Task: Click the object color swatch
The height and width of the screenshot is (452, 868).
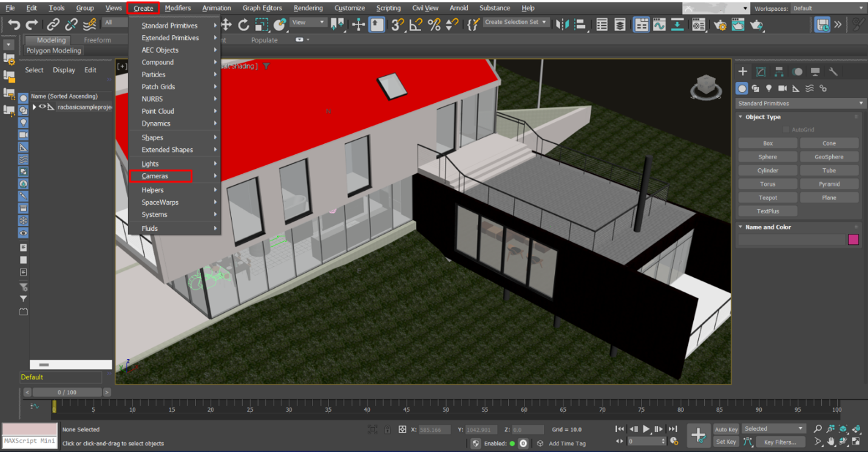Action: (853, 239)
